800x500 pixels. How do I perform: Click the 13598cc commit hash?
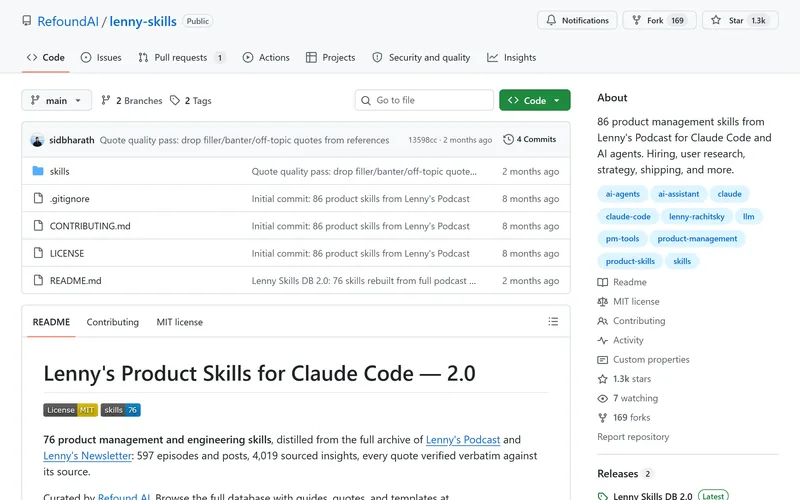click(x=422, y=140)
